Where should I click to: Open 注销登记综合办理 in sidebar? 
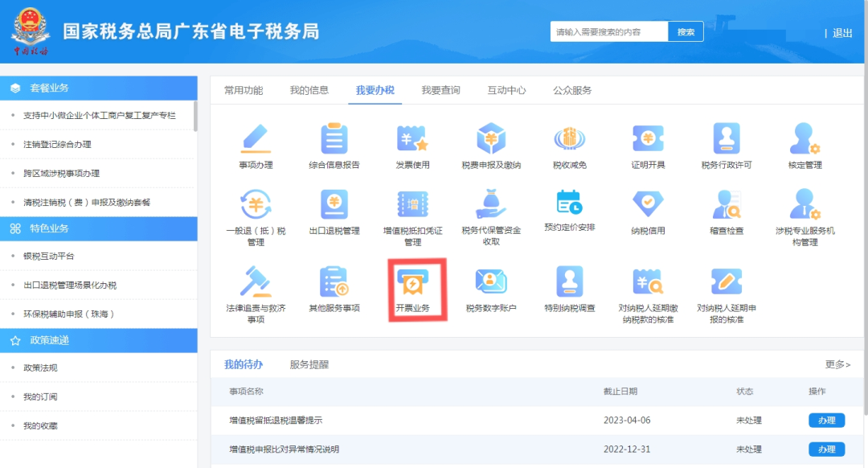click(57, 145)
